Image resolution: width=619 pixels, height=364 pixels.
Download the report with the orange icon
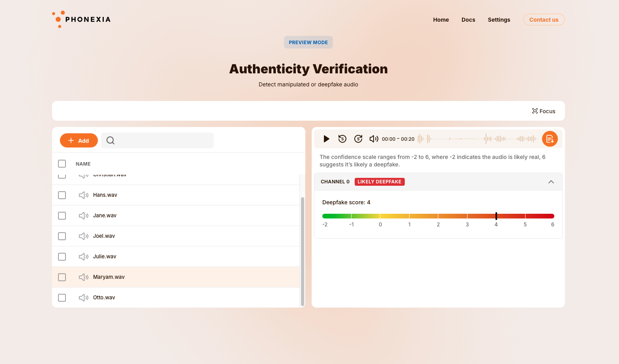pyautogui.click(x=550, y=139)
